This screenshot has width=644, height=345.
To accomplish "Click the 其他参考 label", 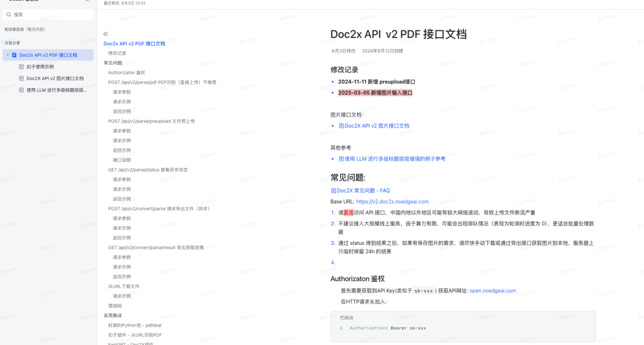I will 340,148.
